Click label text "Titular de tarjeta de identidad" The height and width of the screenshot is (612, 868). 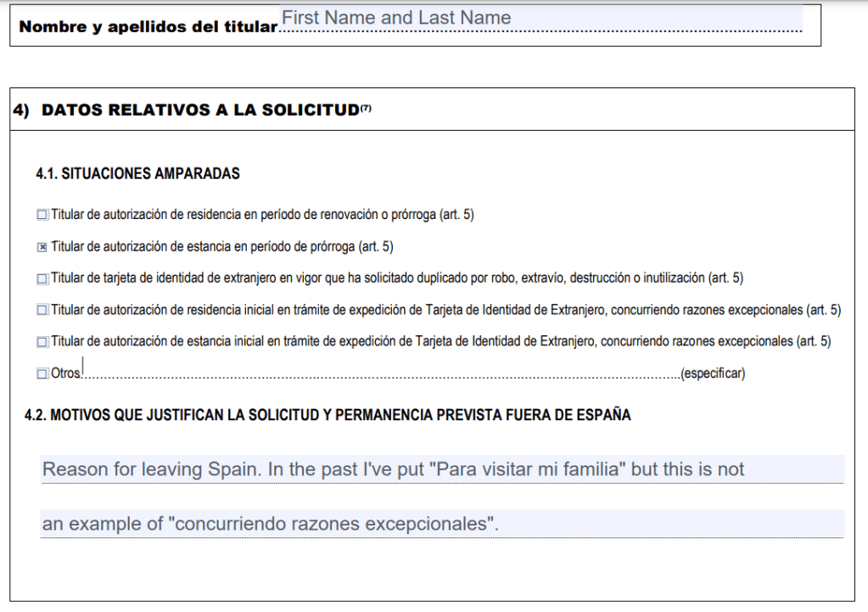click(x=127, y=278)
